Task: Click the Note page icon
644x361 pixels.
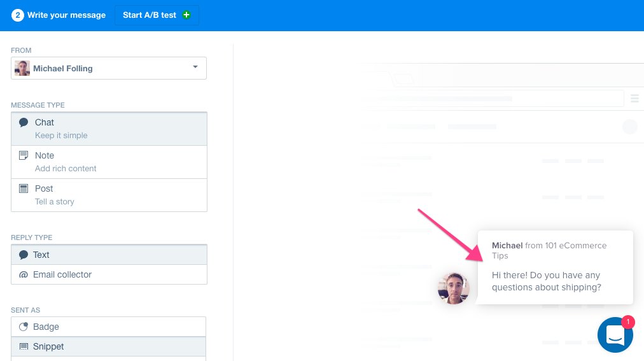Action: (x=24, y=155)
